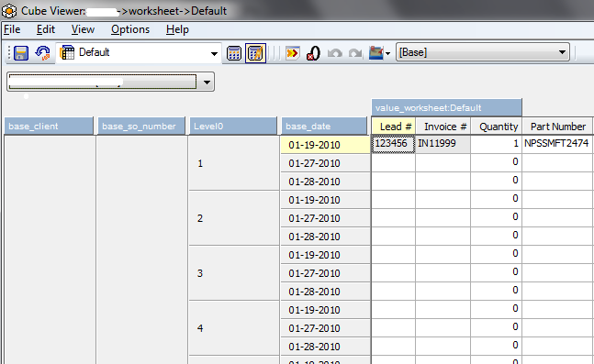The image size is (594, 364).
Task: Click the value_worksheet:Default column dimension button
Action: click(446, 108)
